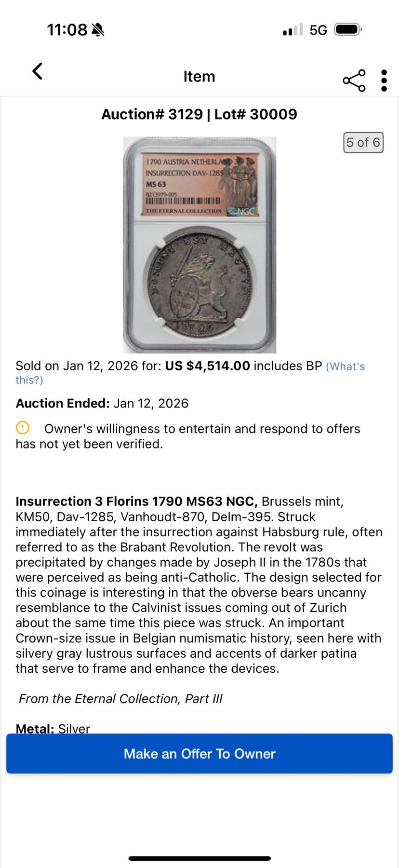
Task: Tap the yellow warning info icon
Action: pyautogui.click(x=23, y=428)
